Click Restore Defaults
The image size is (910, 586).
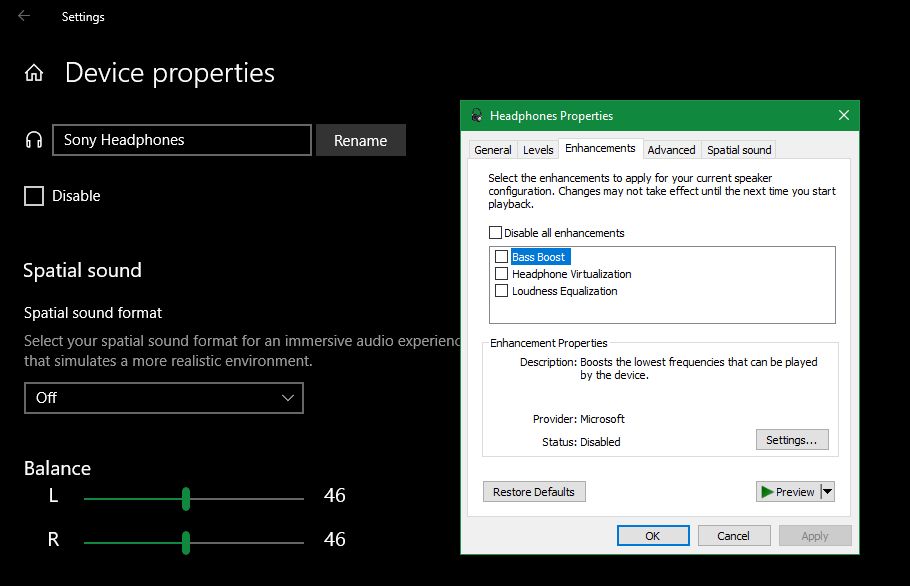(534, 491)
